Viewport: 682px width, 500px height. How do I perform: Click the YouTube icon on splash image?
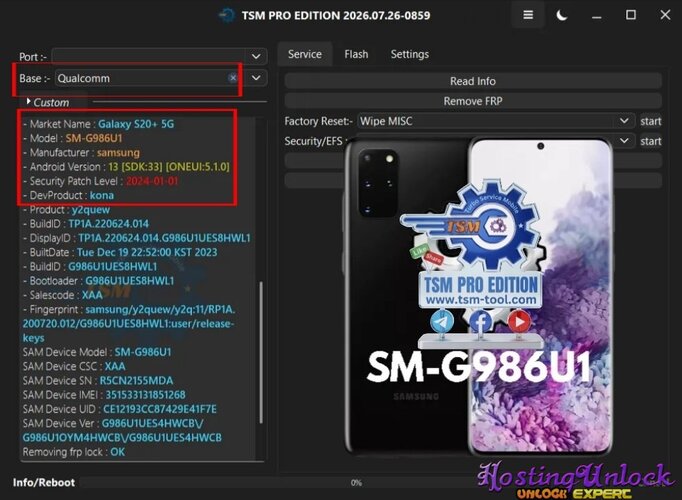click(519, 322)
